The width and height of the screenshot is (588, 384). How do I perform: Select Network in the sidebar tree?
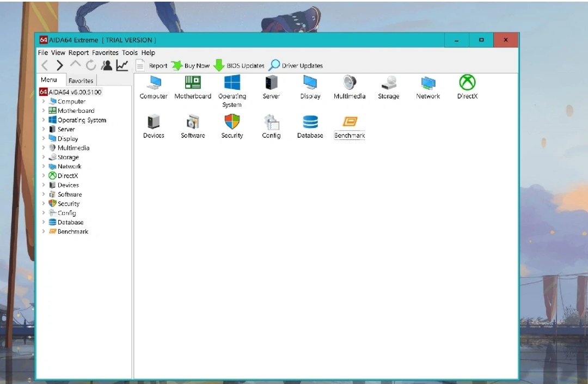[x=69, y=167]
